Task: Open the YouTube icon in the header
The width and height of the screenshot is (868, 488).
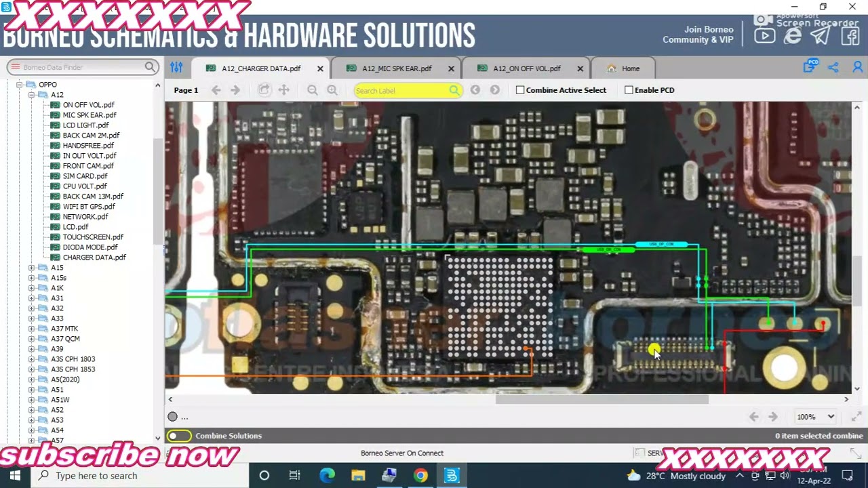Action: click(765, 36)
